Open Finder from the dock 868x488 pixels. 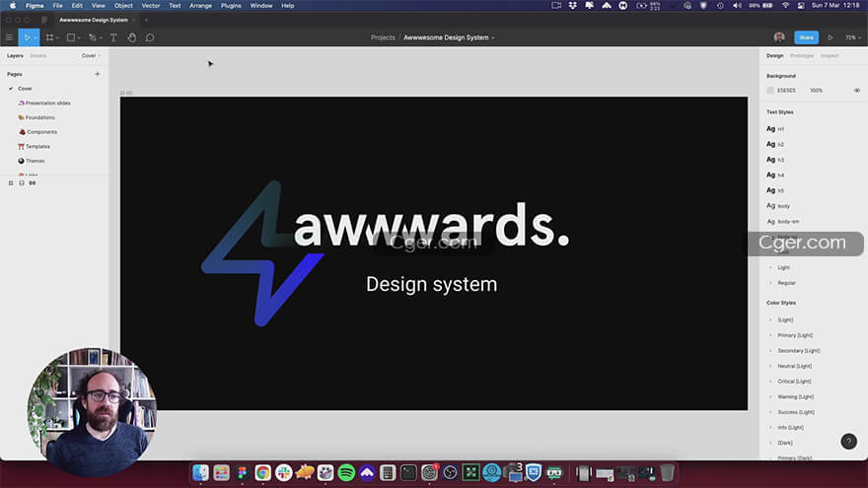coord(200,472)
